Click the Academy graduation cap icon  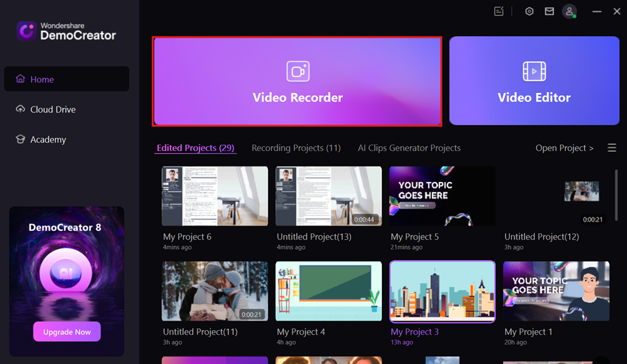(x=20, y=139)
